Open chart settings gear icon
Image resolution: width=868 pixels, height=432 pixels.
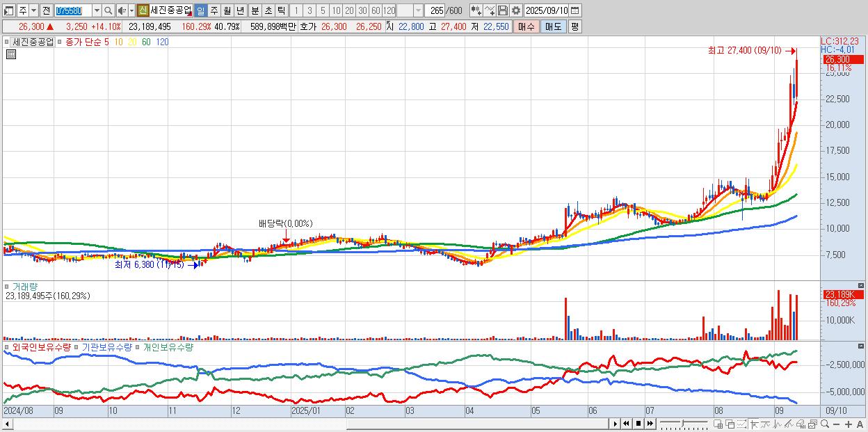coord(515,10)
